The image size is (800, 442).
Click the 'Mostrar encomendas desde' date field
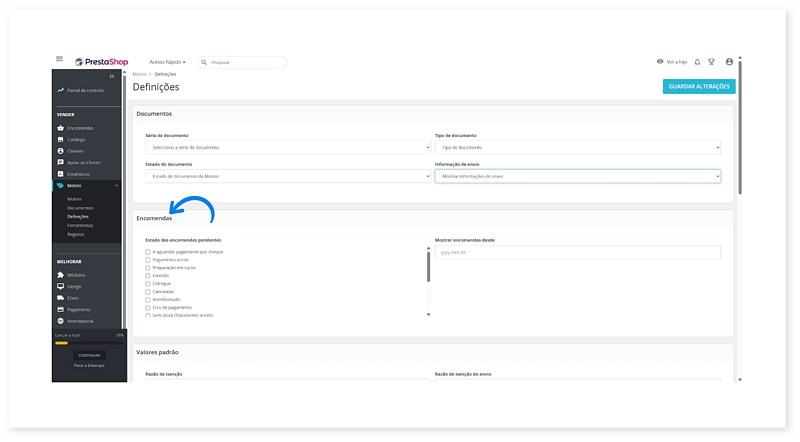[577, 252]
